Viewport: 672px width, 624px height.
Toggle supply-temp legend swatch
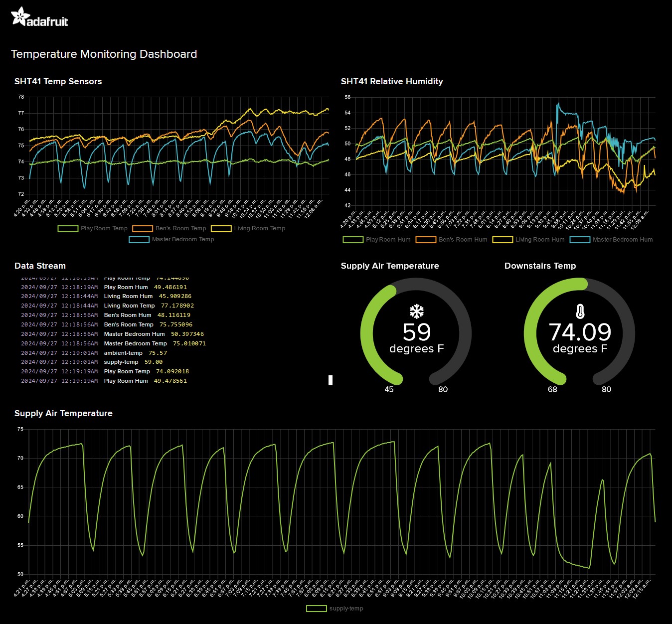click(x=317, y=609)
